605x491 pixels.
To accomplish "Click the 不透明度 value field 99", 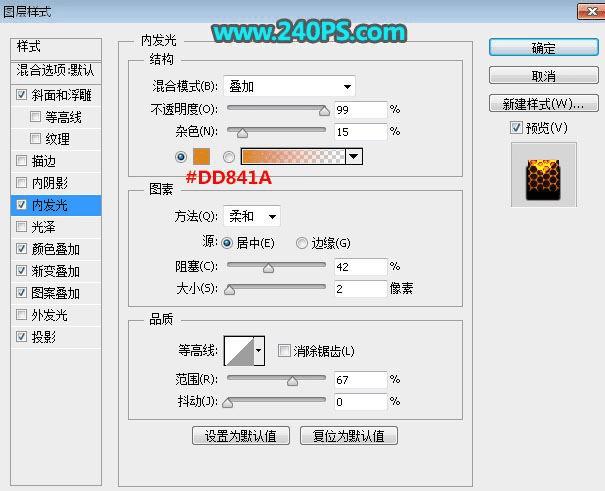I will point(361,110).
